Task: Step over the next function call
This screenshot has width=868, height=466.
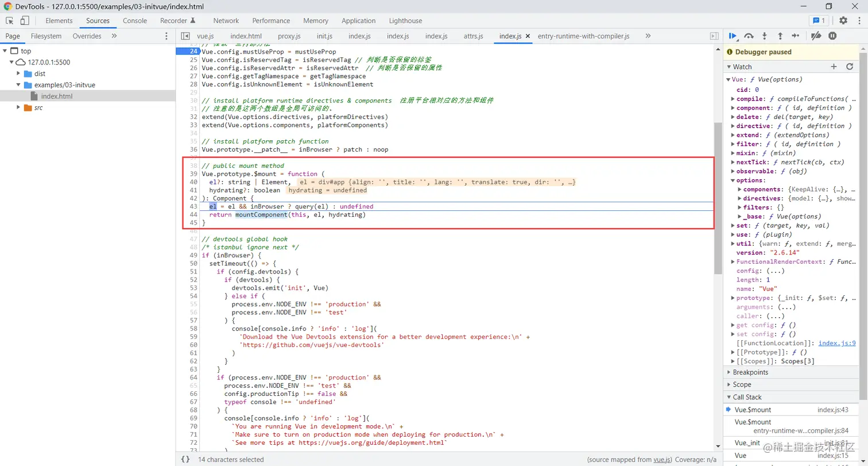Action: 749,36
